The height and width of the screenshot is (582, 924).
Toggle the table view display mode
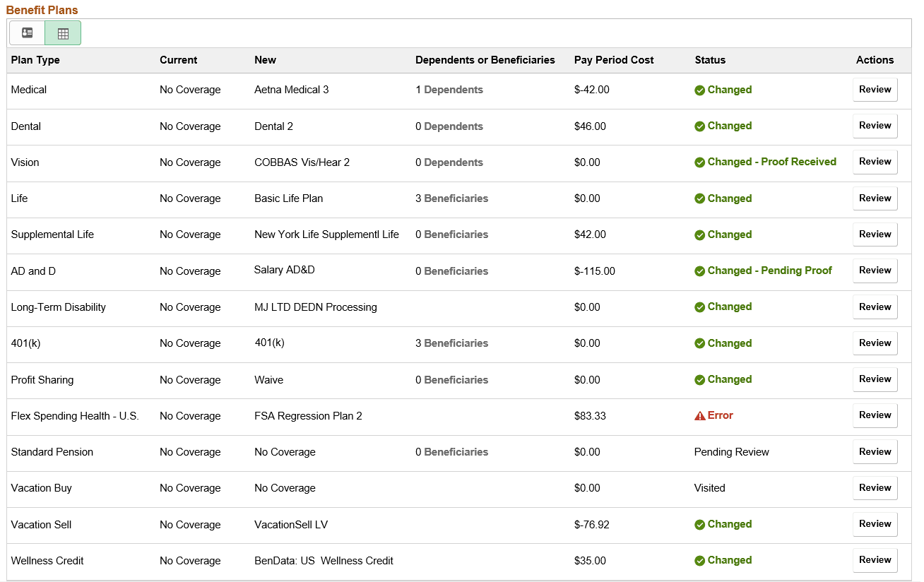click(63, 32)
